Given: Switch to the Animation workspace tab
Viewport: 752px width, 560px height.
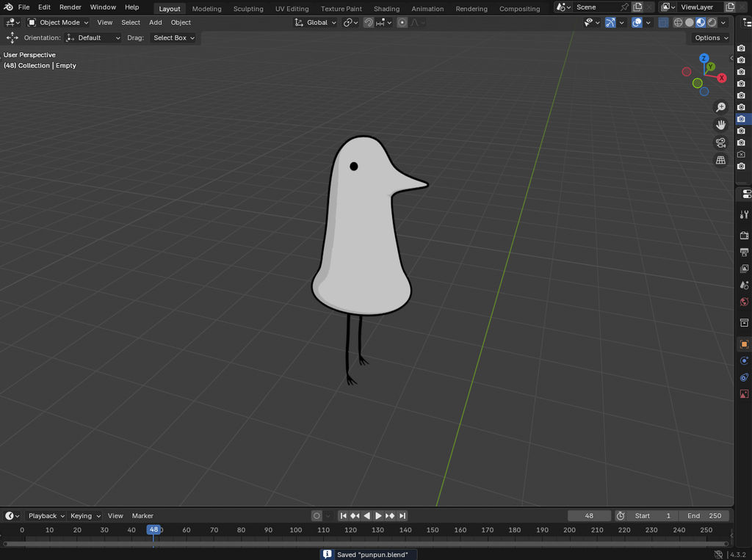Looking at the screenshot, I should tap(427, 9).
